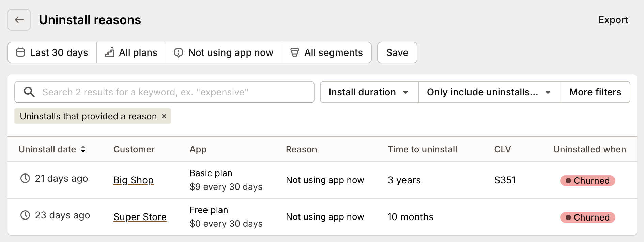This screenshot has height=242, width=644.
Task: Click the clock icon beside 23 days ago
Action: coord(25,215)
